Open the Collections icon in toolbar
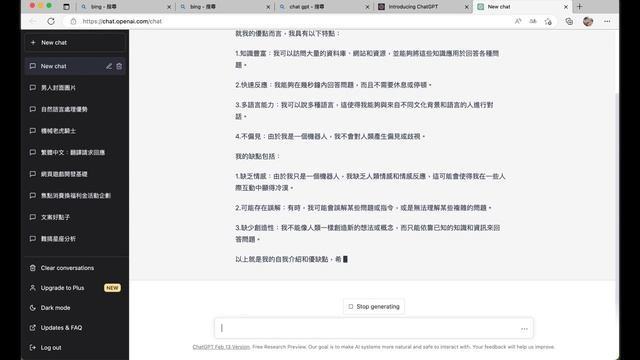This screenshot has width=640, height=360. [x=569, y=21]
